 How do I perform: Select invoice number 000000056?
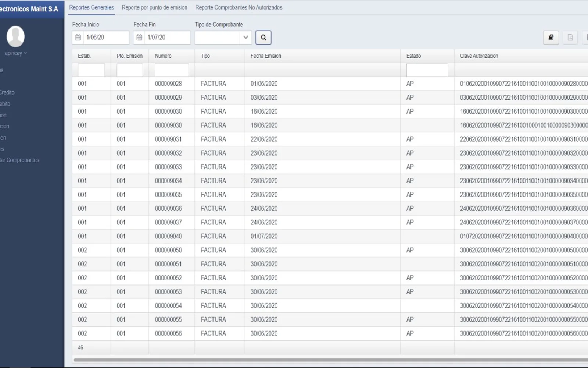tap(168, 333)
